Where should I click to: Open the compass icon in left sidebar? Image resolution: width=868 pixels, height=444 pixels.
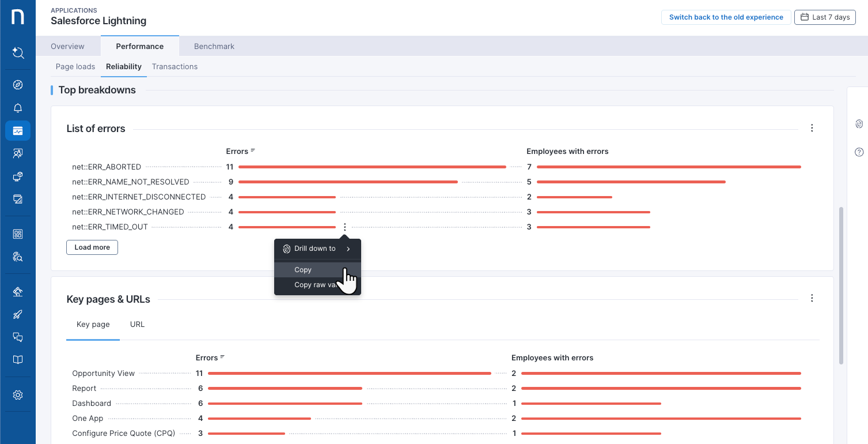point(18,85)
